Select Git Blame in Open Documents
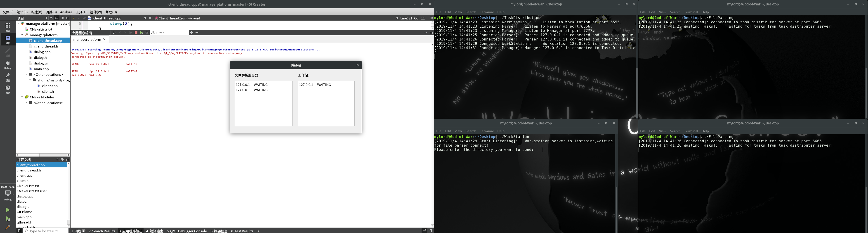 pos(24,212)
